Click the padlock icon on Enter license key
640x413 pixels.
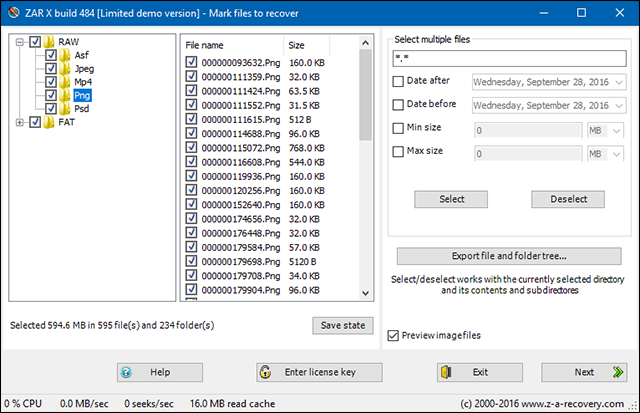coord(265,372)
